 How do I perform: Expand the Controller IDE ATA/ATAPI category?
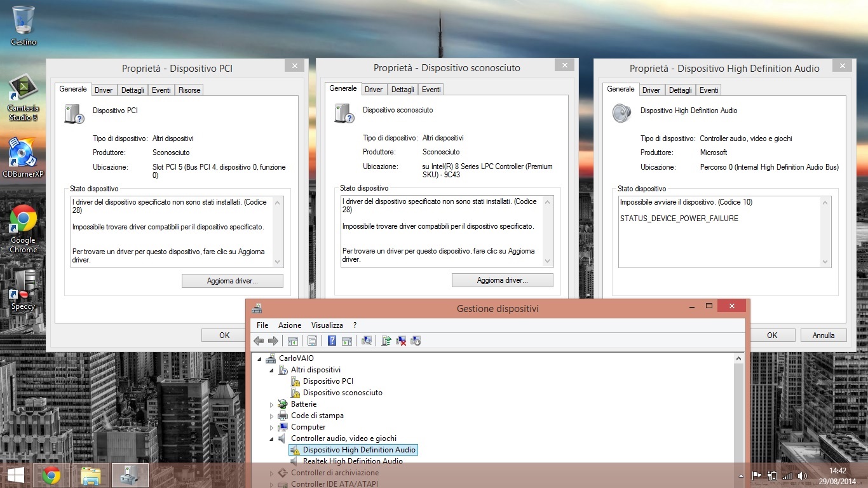[271, 484]
